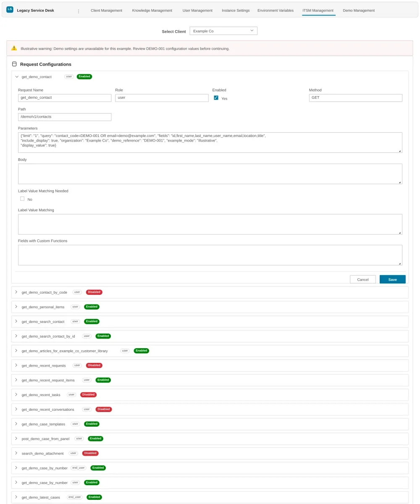Open the Knowledge Management tab
Viewport: 420px width, 504px height.
(152, 10)
